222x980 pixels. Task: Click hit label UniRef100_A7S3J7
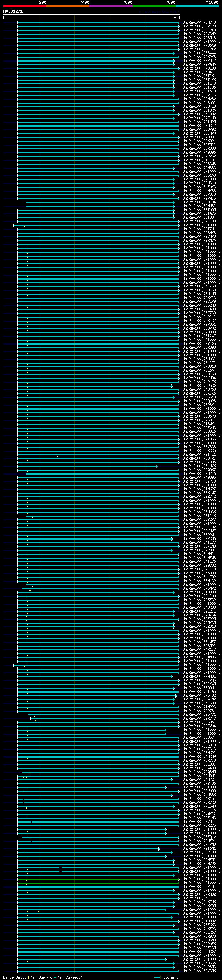pos(199,420)
